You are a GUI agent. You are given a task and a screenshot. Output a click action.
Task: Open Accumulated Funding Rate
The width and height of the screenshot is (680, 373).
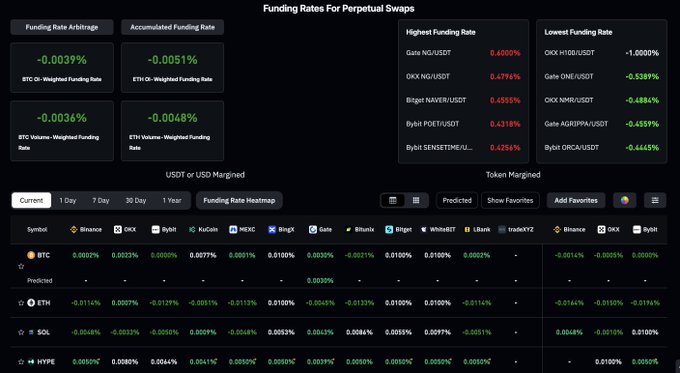tap(173, 27)
